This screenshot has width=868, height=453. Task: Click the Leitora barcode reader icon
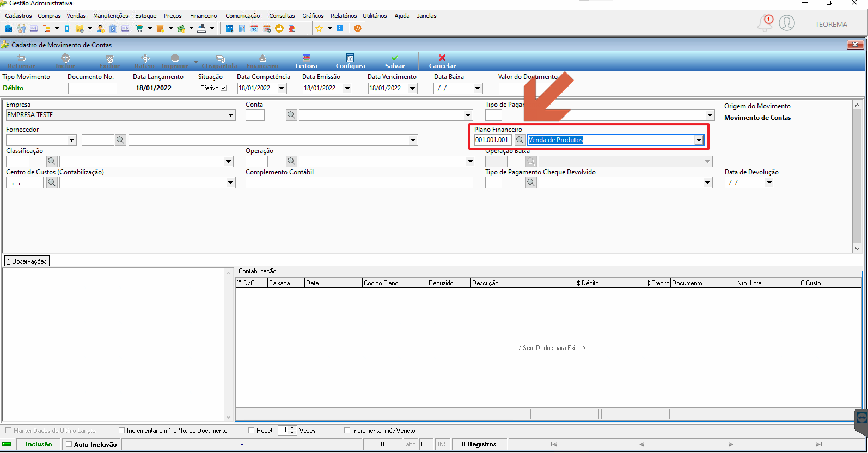pos(307,58)
